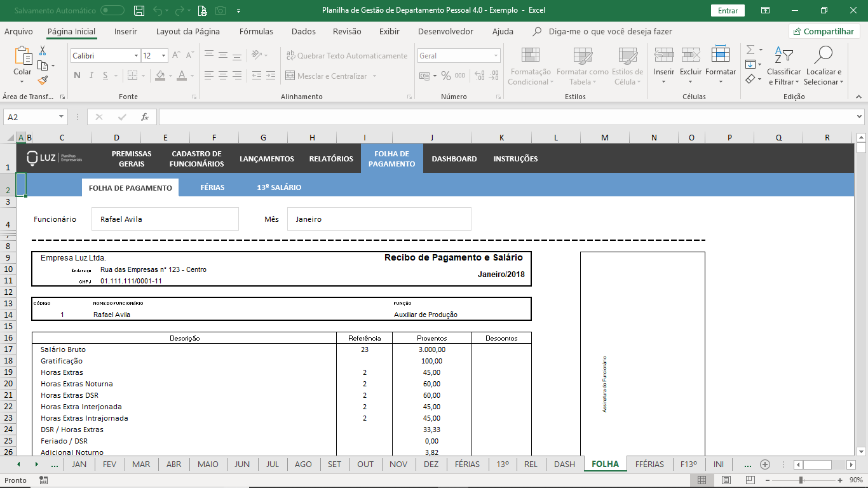
Task: Switch to Page Layout view in status bar
Action: (726, 480)
